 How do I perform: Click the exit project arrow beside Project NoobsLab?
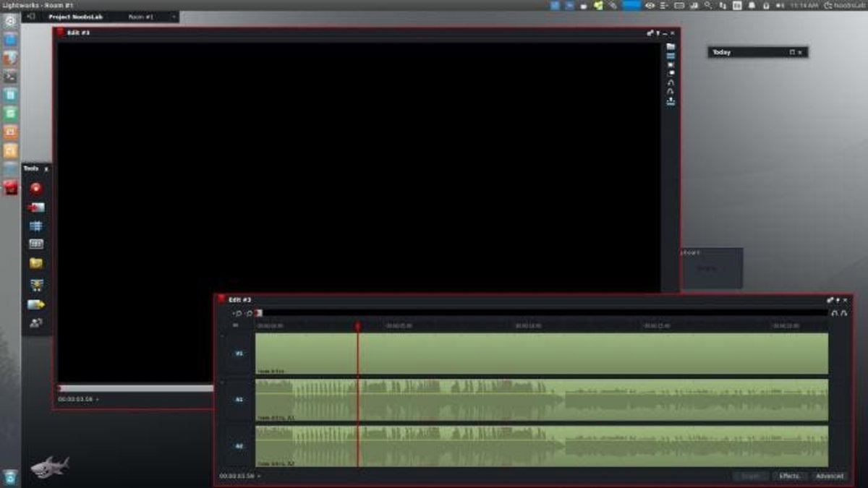coord(30,16)
